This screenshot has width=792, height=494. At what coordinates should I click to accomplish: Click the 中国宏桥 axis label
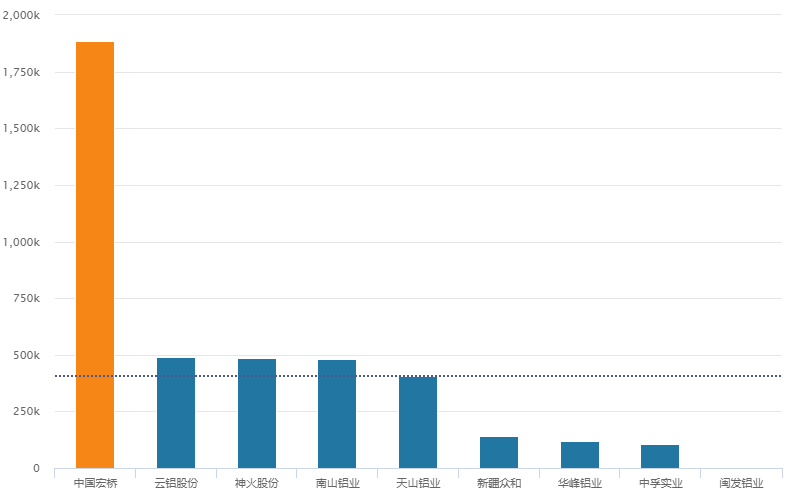click(x=95, y=483)
